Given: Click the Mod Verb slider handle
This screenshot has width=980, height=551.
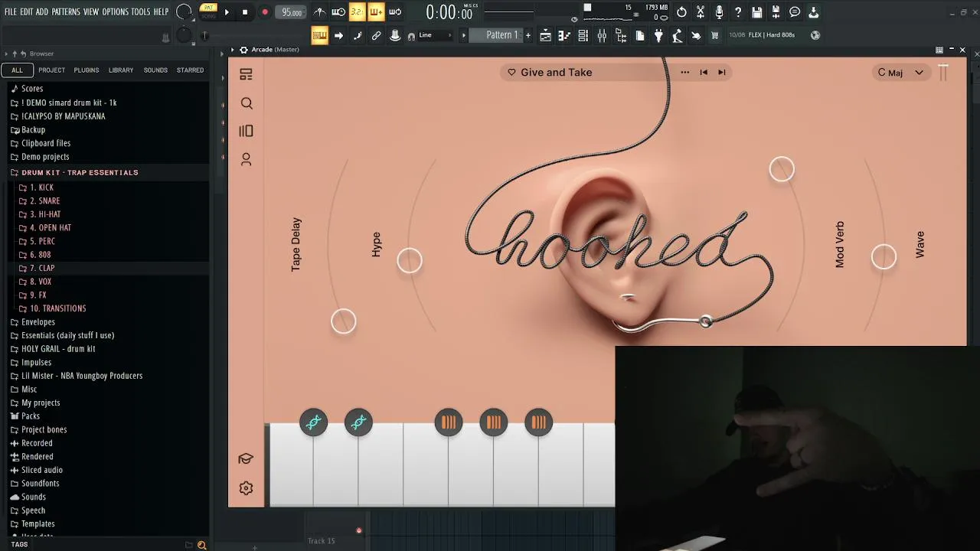Looking at the screenshot, I should (782, 169).
